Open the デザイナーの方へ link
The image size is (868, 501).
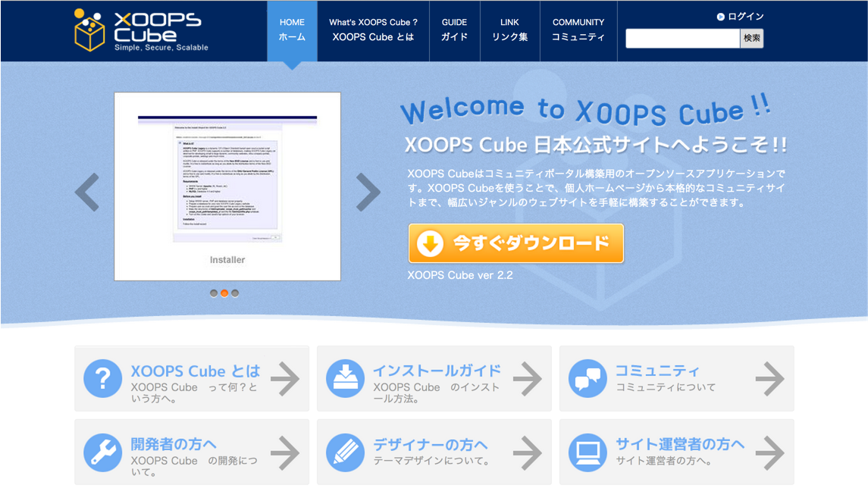[x=431, y=445]
